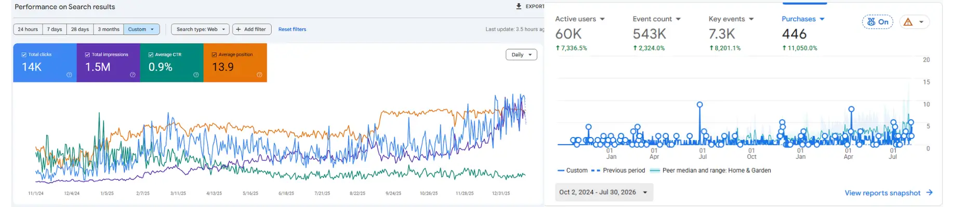Uncheck the Total impressions checkbox

click(x=87, y=54)
